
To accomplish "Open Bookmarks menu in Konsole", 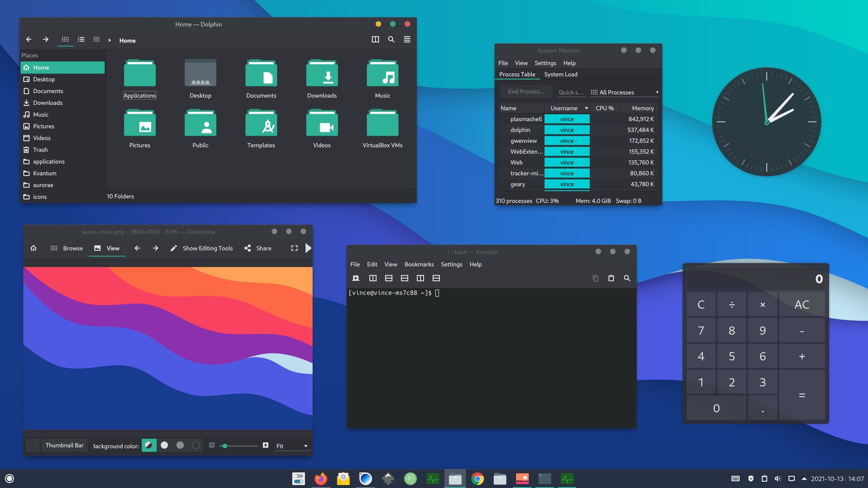I will click(419, 264).
